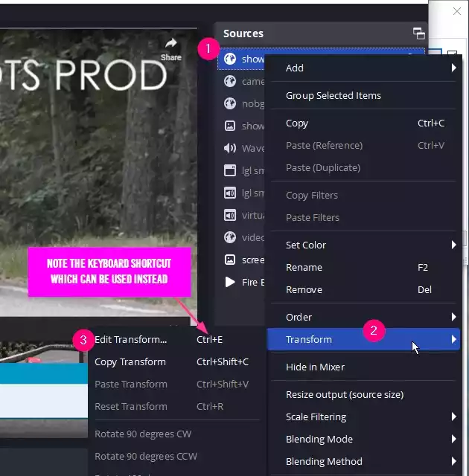This screenshot has width=469, height=476.
Task: Click the globe icon of the 'video' source
Action: tap(230, 237)
